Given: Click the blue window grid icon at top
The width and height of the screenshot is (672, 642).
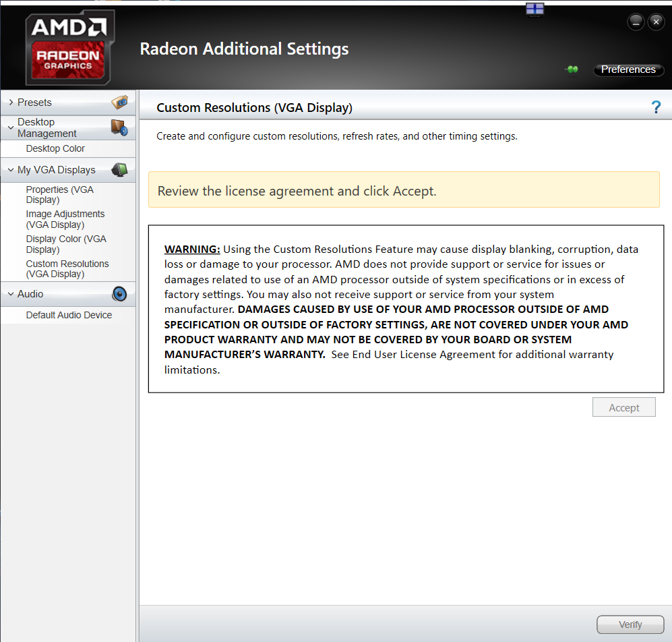Looking at the screenshot, I should point(535,9).
